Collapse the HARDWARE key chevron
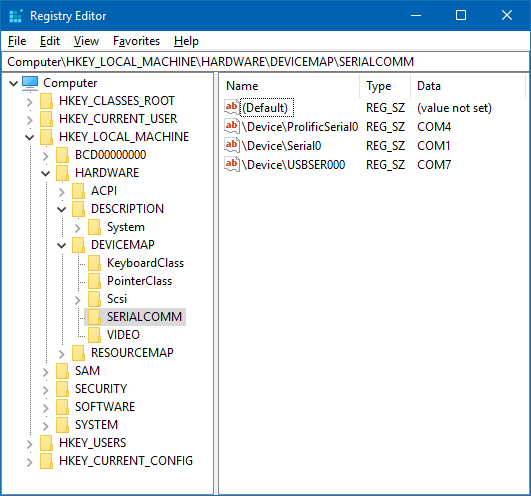Image resolution: width=531 pixels, height=496 pixels. pos(46,173)
